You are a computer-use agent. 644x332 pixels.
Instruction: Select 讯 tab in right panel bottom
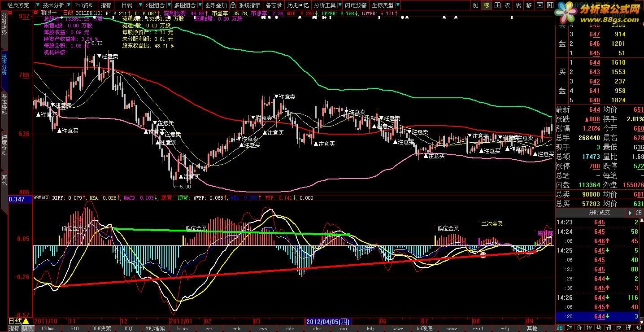(x=609, y=328)
